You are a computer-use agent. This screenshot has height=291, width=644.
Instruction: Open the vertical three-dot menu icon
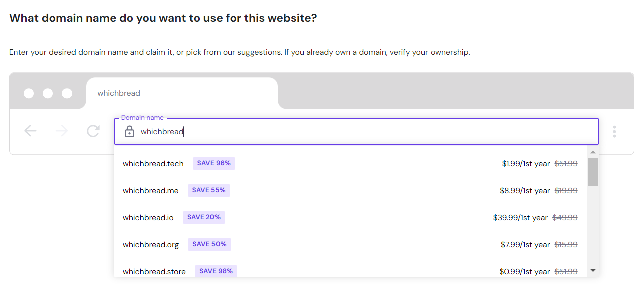(x=614, y=131)
